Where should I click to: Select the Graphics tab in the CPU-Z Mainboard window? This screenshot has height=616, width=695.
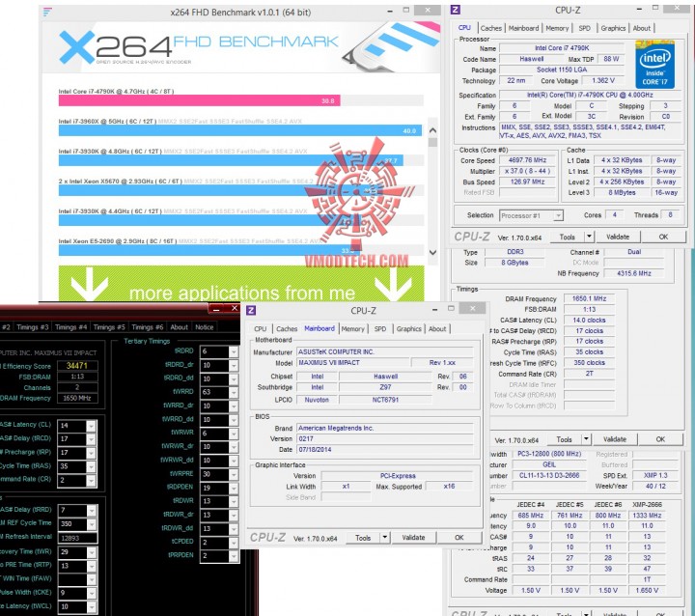(x=408, y=328)
